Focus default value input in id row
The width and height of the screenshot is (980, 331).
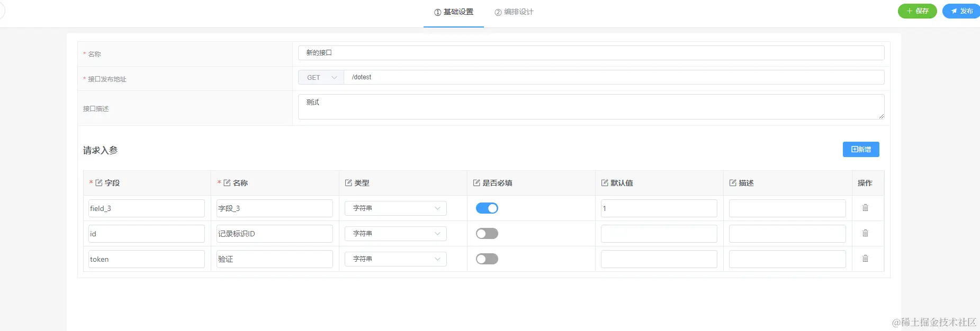[659, 234]
